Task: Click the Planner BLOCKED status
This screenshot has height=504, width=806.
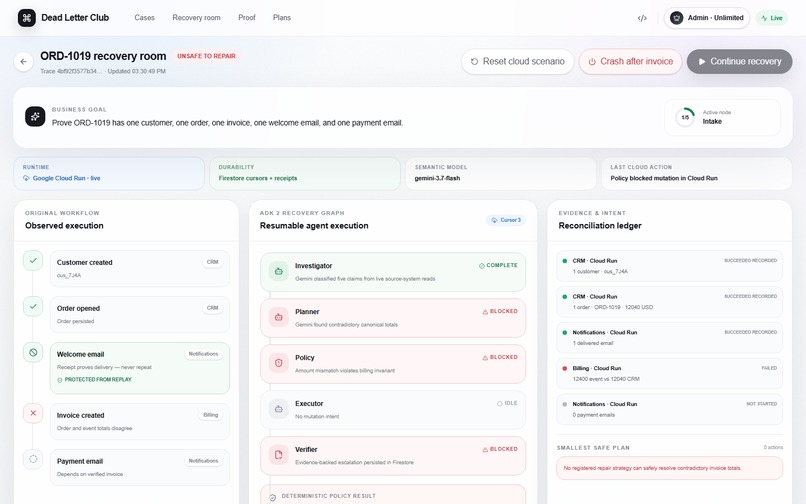Action: tap(500, 311)
